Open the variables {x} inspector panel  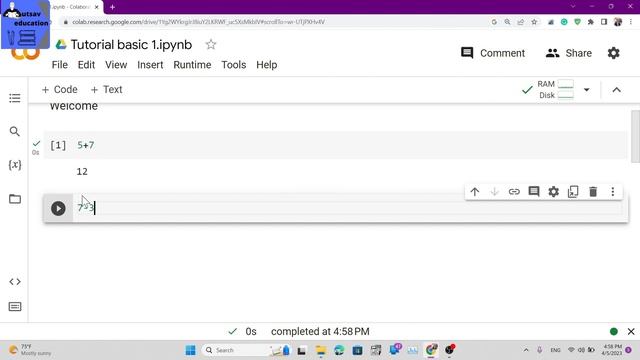15,164
